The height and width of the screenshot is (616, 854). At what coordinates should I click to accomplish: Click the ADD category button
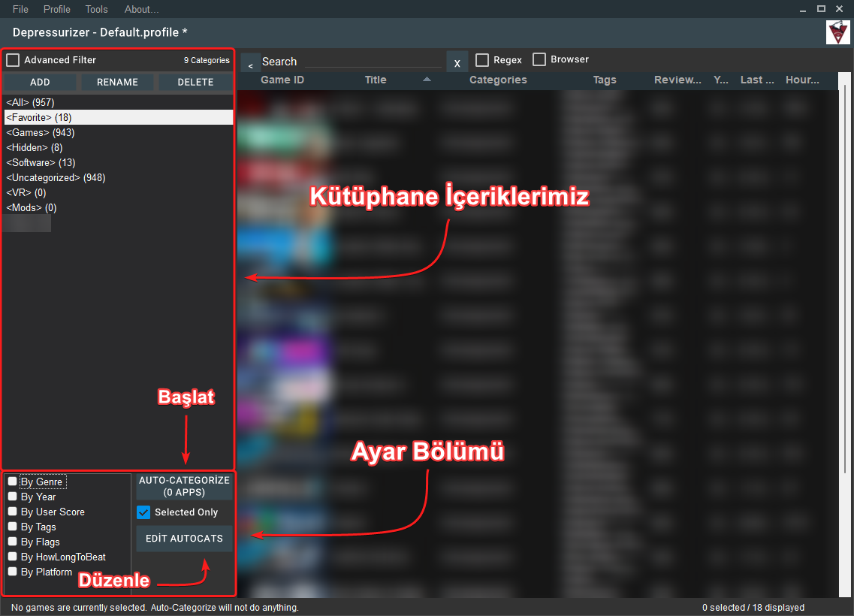pyautogui.click(x=40, y=82)
